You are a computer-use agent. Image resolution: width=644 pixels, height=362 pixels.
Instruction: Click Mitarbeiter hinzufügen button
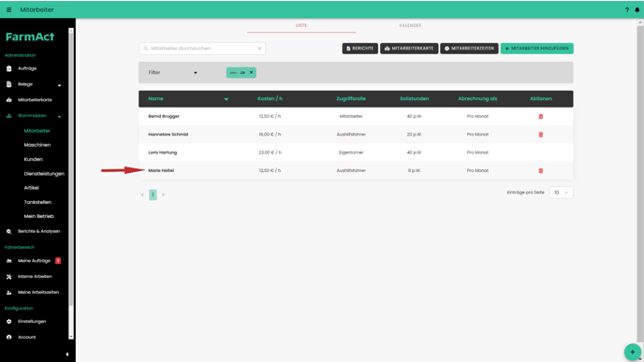pos(536,49)
